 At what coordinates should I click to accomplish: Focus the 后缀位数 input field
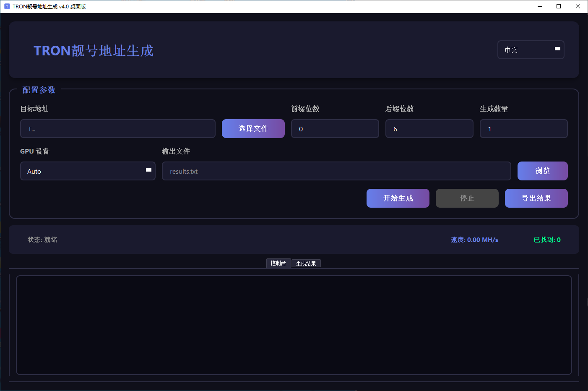coord(429,129)
